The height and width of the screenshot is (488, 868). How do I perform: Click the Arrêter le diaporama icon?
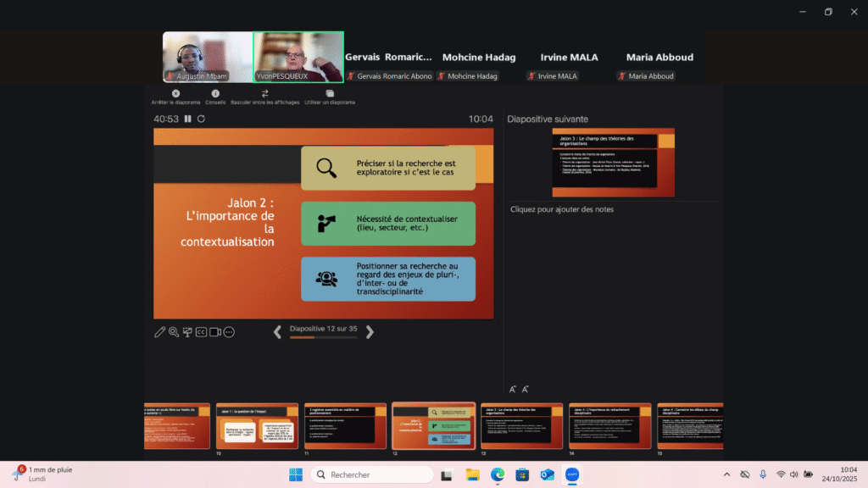click(175, 93)
